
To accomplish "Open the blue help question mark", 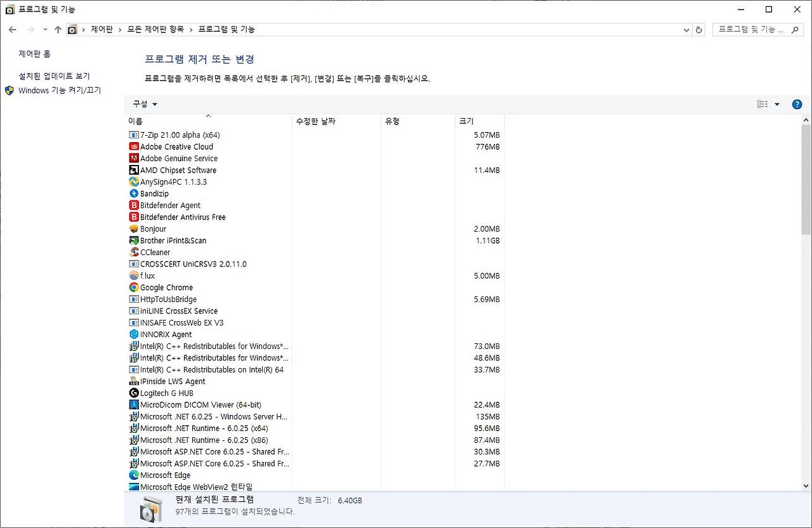I will click(797, 105).
